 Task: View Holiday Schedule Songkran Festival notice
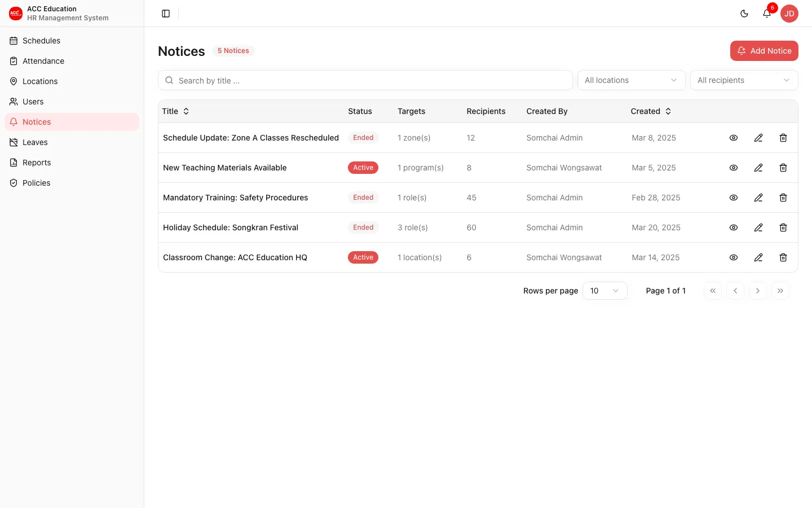pyautogui.click(x=734, y=227)
